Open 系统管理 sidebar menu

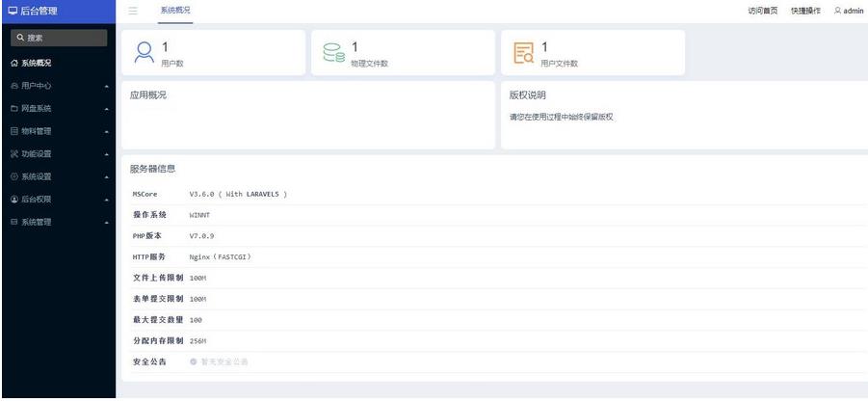[58, 222]
